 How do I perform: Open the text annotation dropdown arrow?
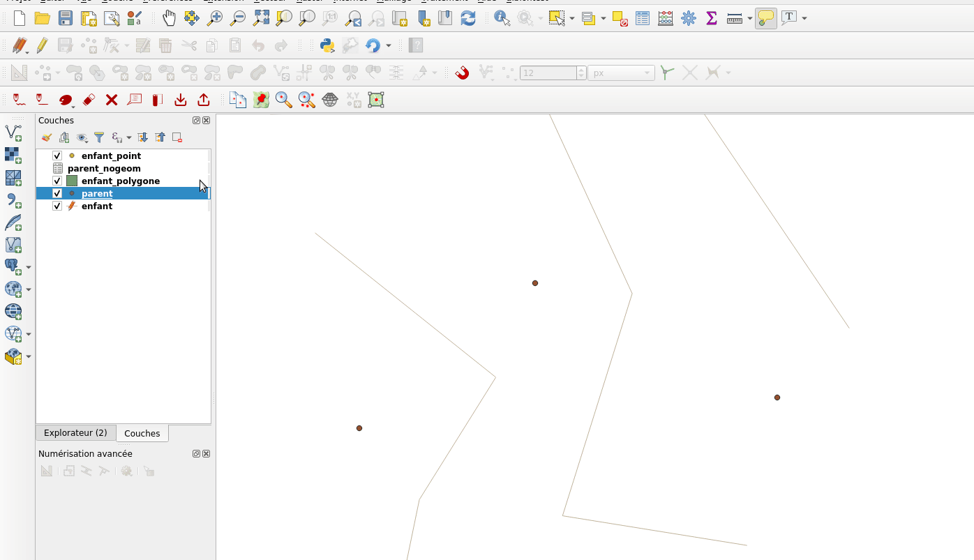pyautogui.click(x=804, y=18)
